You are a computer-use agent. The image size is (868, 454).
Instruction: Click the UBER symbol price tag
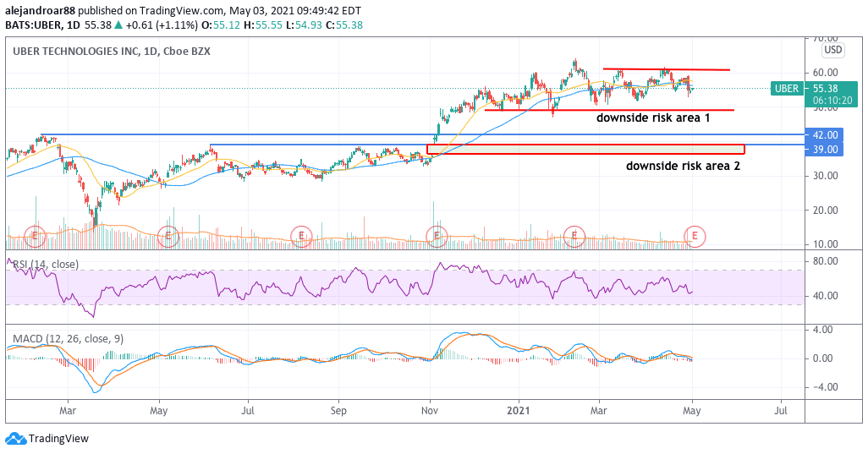(x=786, y=89)
